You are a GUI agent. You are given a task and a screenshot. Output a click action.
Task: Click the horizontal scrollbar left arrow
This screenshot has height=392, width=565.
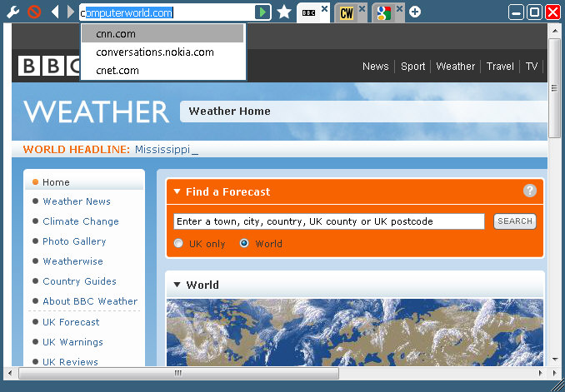[10, 373]
